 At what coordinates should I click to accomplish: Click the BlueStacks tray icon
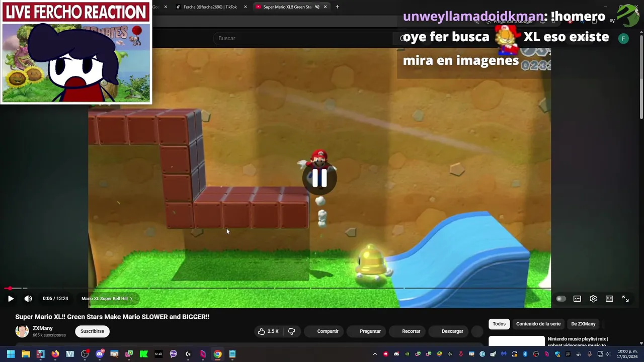point(439,354)
